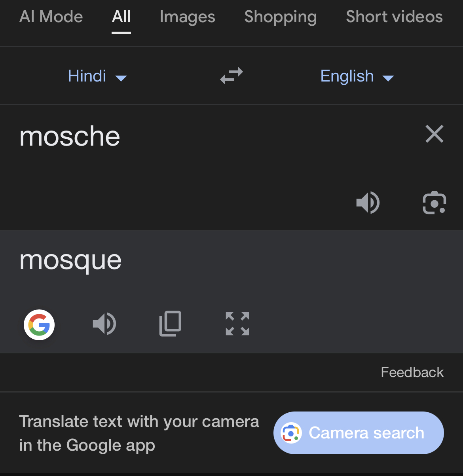Play audio of the translation mosque
463x476 pixels.
[104, 324]
